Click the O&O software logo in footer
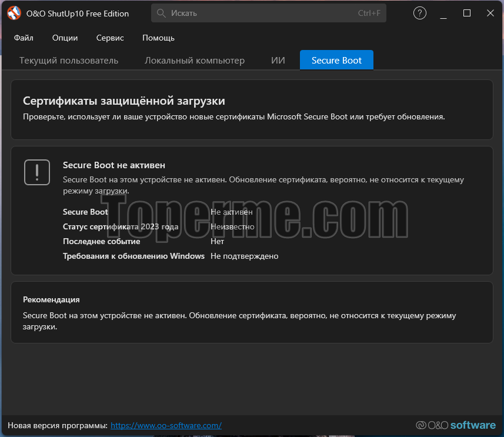This screenshot has width=504, height=437. [456, 425]
